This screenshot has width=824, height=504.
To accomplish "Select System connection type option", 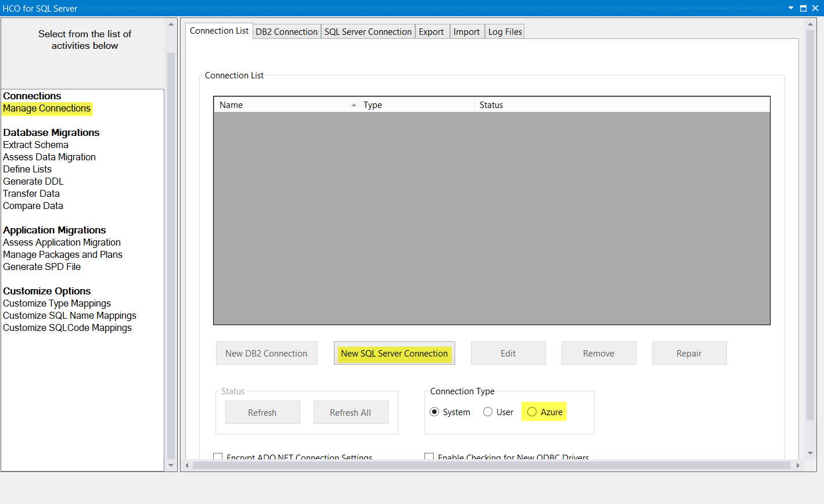I will point(434,412).
